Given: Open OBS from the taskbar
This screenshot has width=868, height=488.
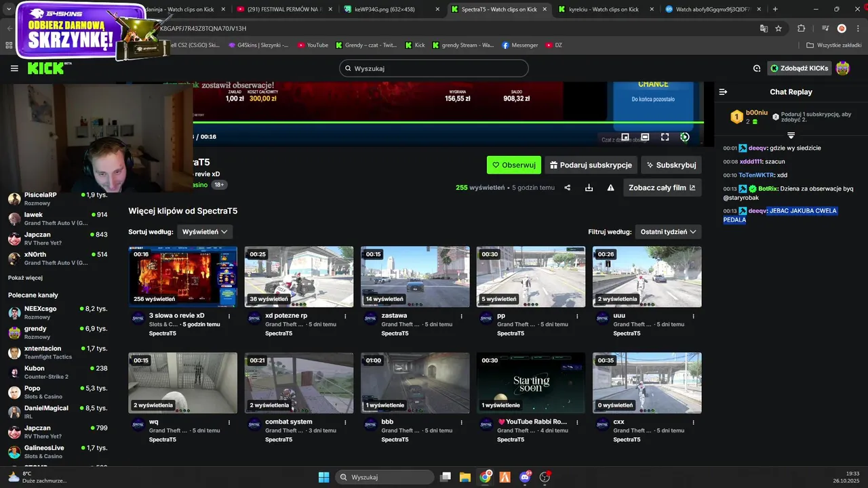Looking at the screenshot, I should [545, 477].
